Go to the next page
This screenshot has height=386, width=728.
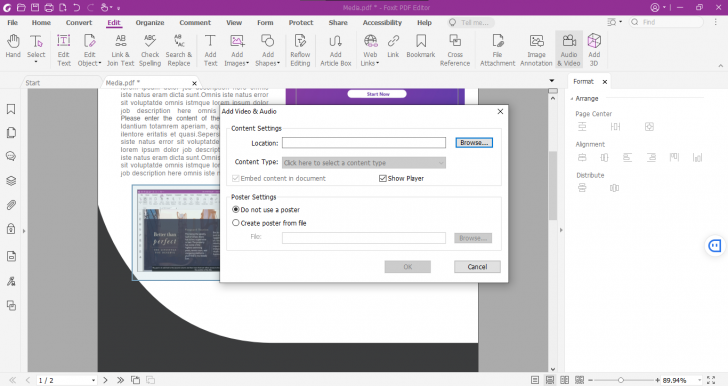click(x=105, y=380)
